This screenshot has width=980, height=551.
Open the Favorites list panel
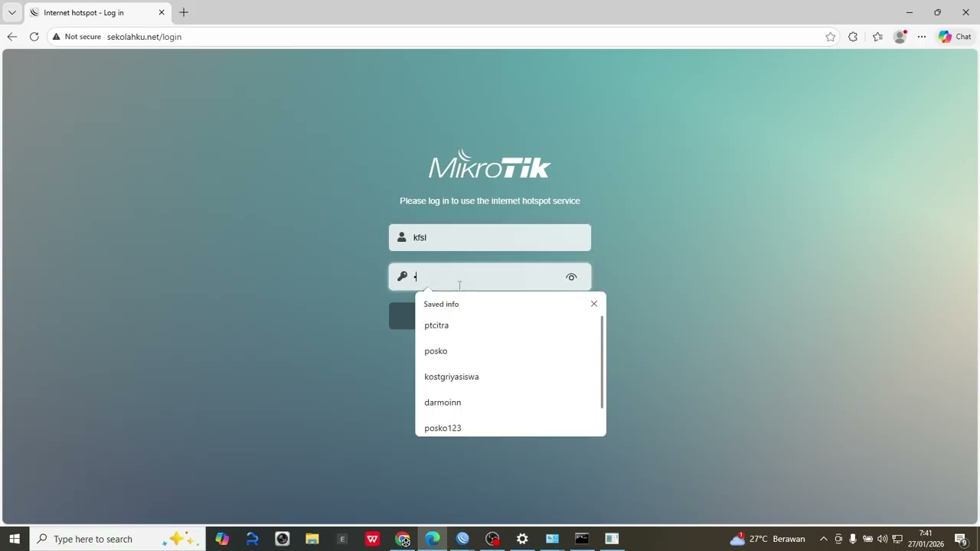(x=877, y=37)
